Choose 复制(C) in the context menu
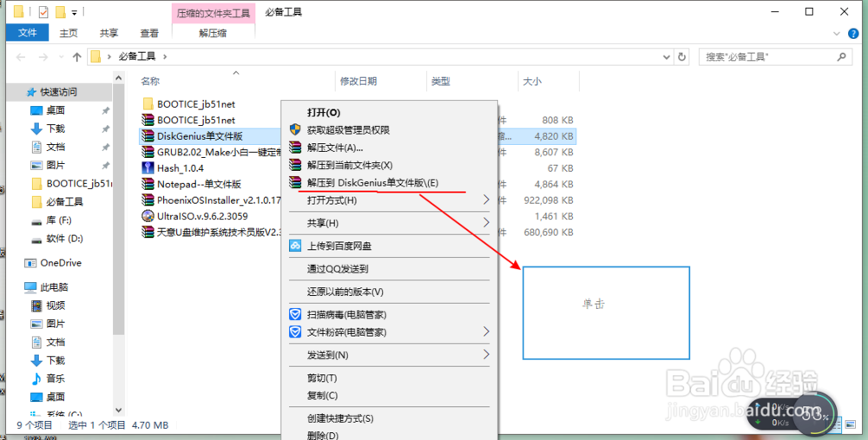Image resolution: width=868 pixels, height=440 pixels. (389, 396)
